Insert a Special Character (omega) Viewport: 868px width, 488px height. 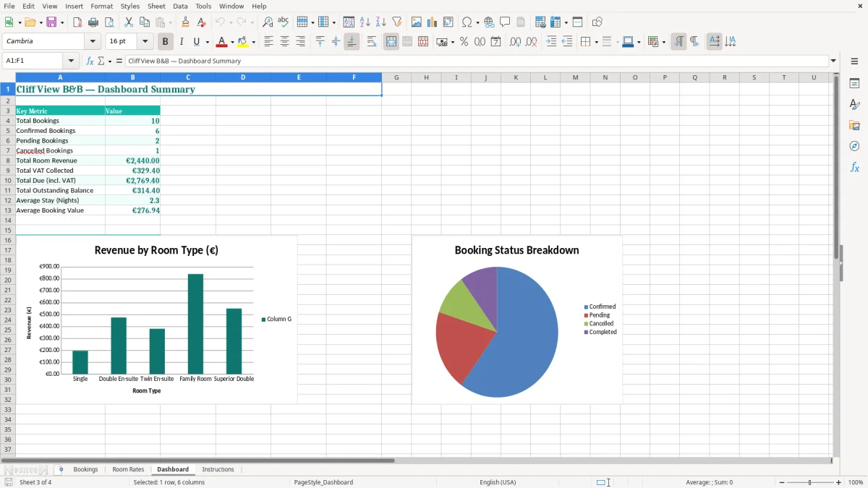coord(467,22)
